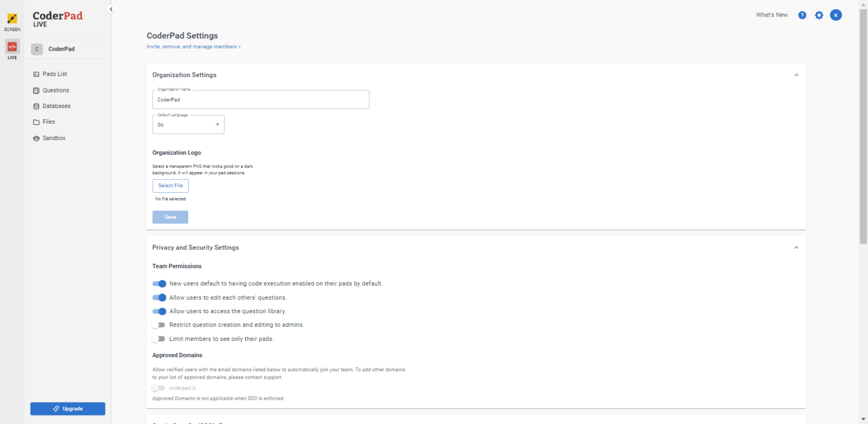The image size is (868, 424).
Task: Collapse the Privacy and Security Settings section
Action: tap(796, 248)
